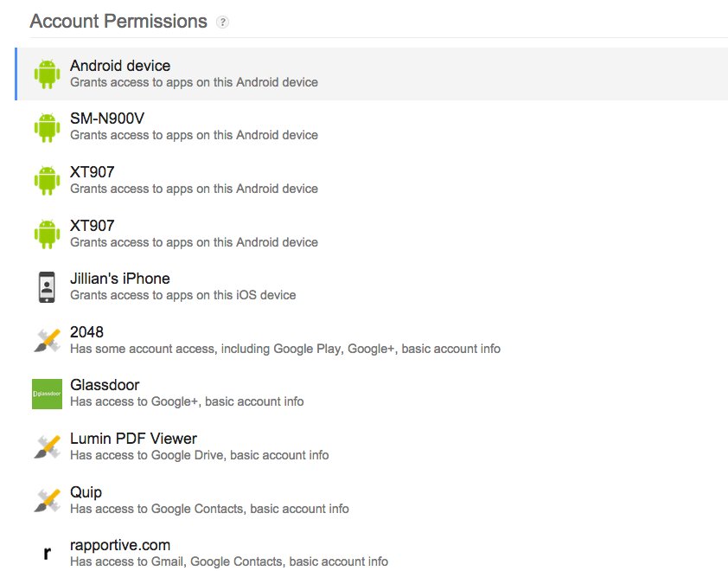
Task: Select the upper XT907 device name
Action: pos(93,172)
